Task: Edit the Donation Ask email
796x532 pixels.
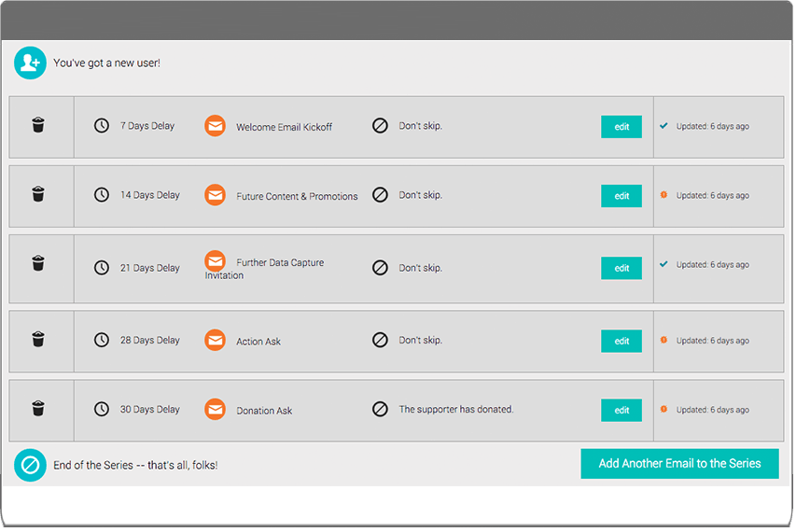Action: [621, 410]
